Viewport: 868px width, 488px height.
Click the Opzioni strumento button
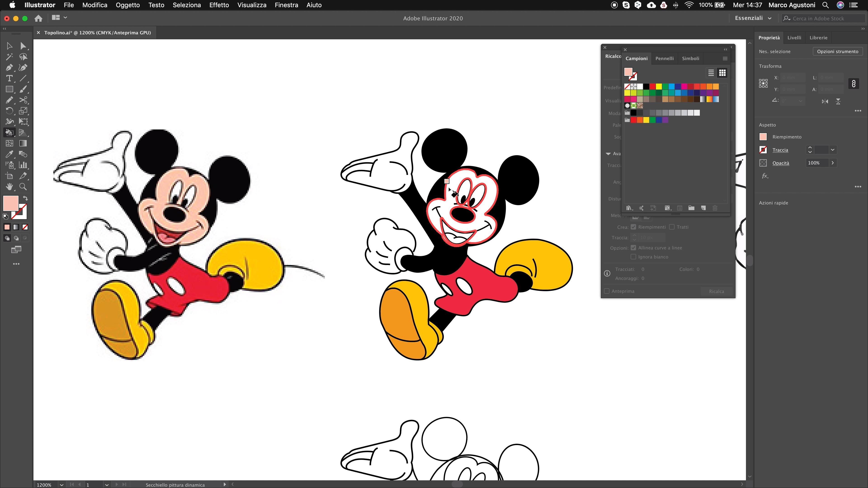point(838,52)
